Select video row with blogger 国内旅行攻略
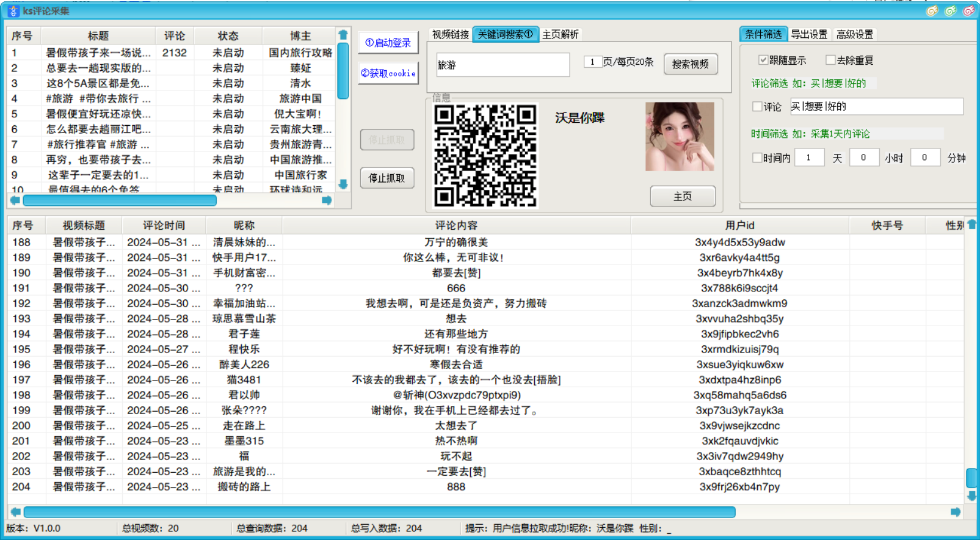 (171, 53)
